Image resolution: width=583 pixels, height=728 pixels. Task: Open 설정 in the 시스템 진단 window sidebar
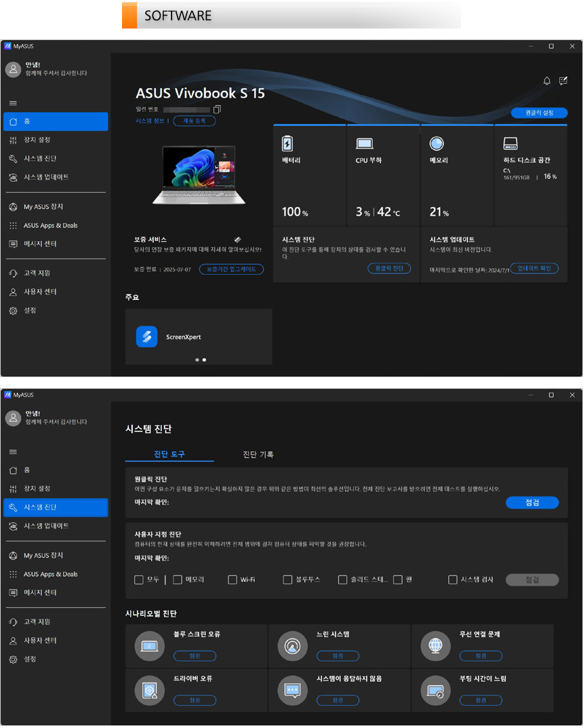(56, 659)
